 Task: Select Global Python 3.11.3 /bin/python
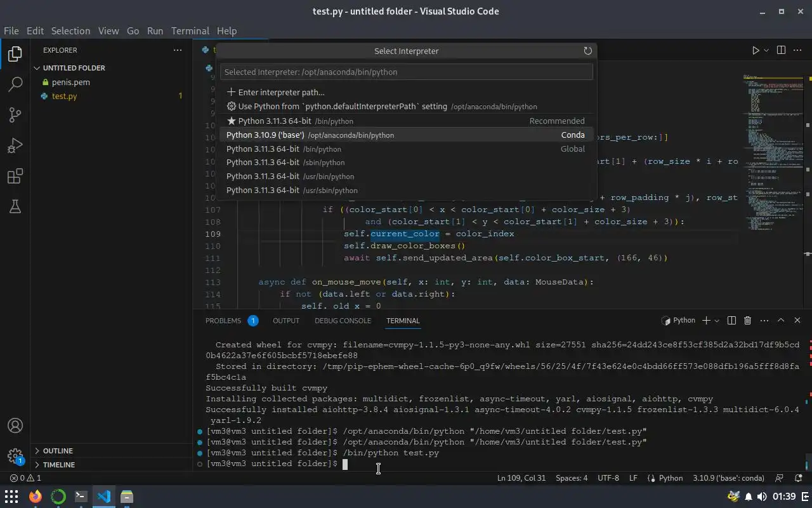pos(407,149)
